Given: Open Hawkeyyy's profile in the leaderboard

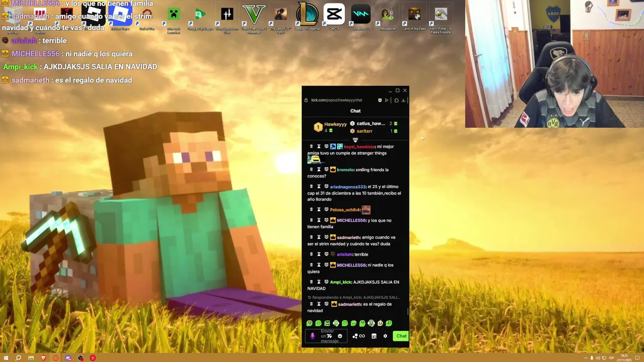Looking at the screenshot, I should pos(335,124).
